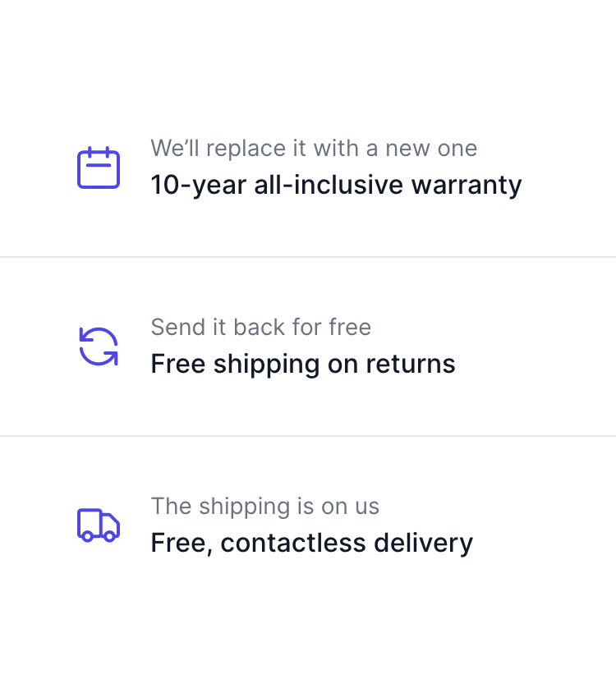Open the "10-year all-inclusive warranty" heading
Viewport: 616px width, 693px height.
pyautogui.click(x=336, y=186)
